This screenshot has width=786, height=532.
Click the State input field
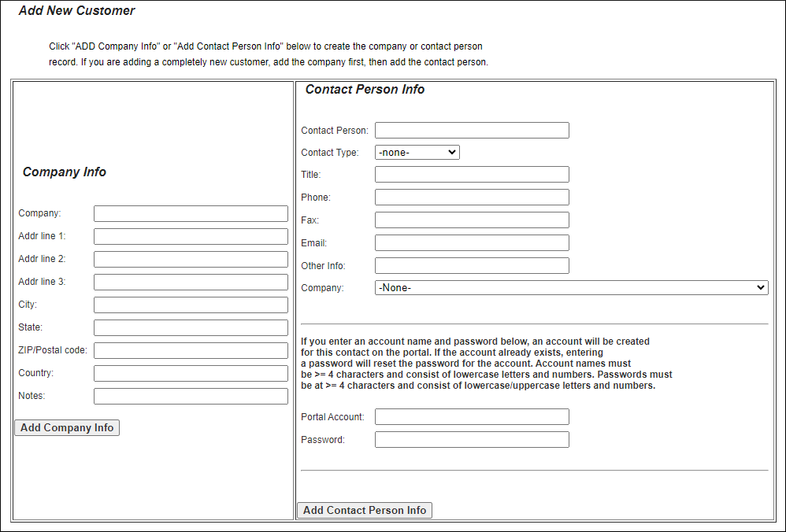pos(191,327)
